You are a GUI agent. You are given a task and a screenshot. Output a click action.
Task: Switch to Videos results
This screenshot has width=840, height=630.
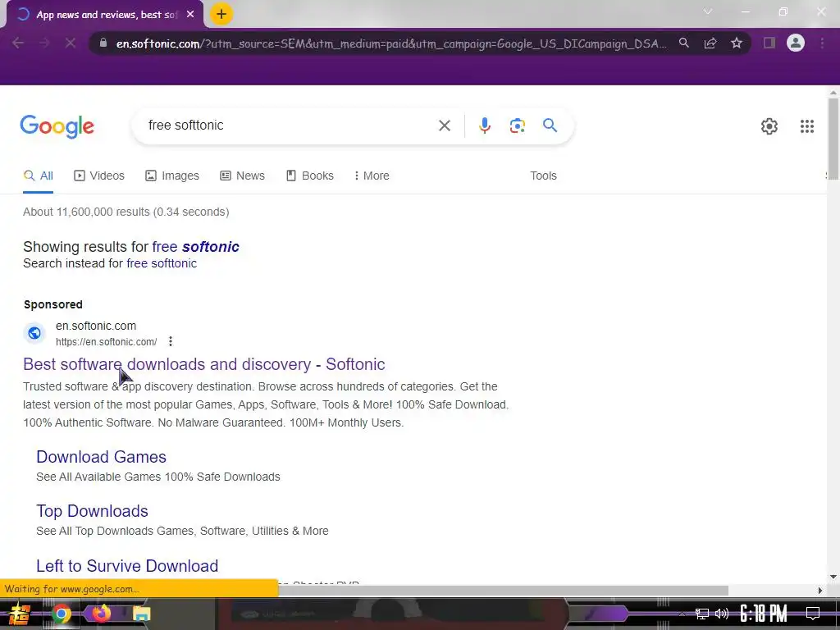99,176
